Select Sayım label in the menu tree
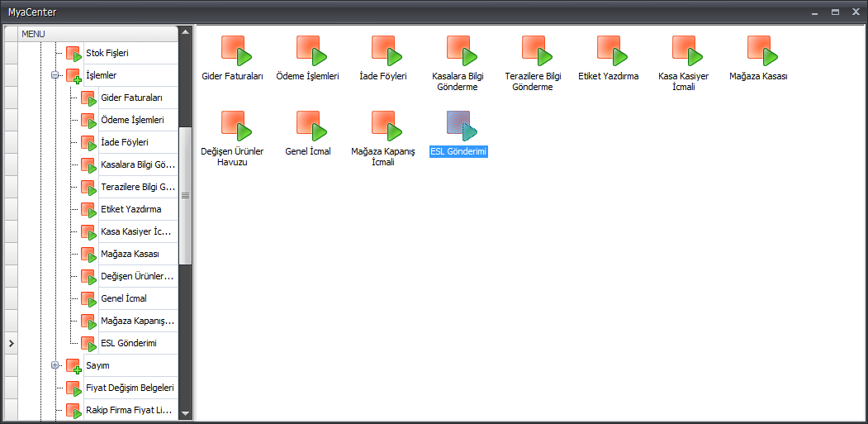 pos(98,366)
